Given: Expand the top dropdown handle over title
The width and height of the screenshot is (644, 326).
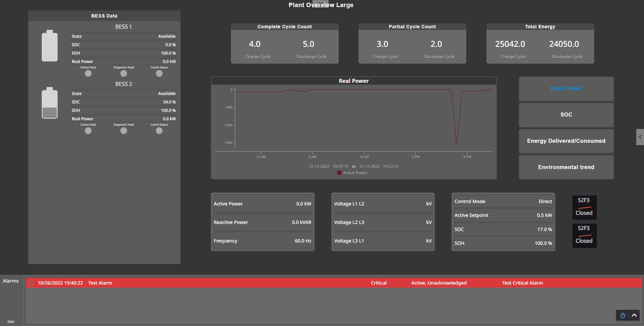Looking at the screenshot, I should click(320, 3).
